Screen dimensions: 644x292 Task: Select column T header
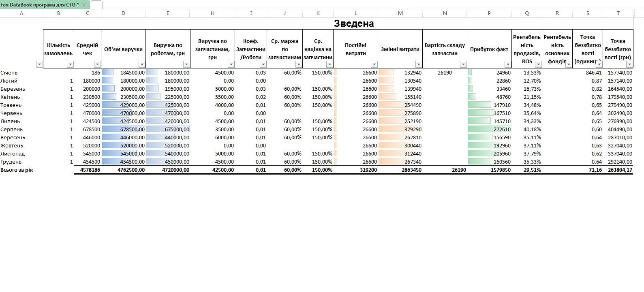[618, 13]
